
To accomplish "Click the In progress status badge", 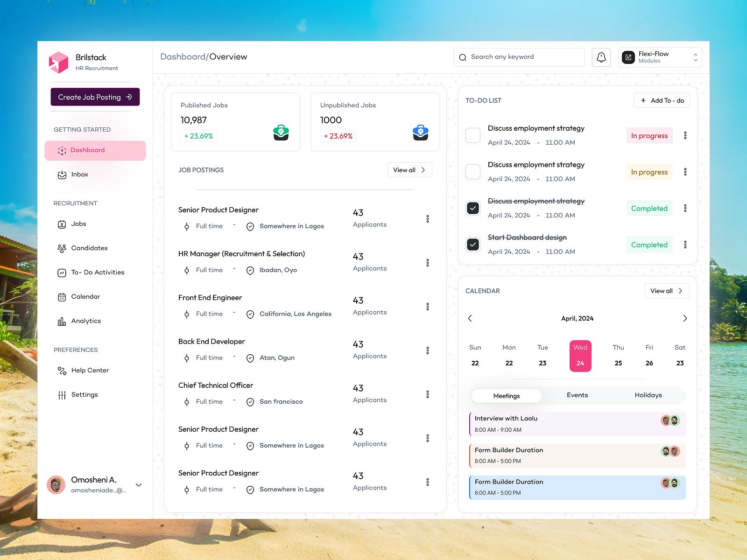I will pos(649,135).
